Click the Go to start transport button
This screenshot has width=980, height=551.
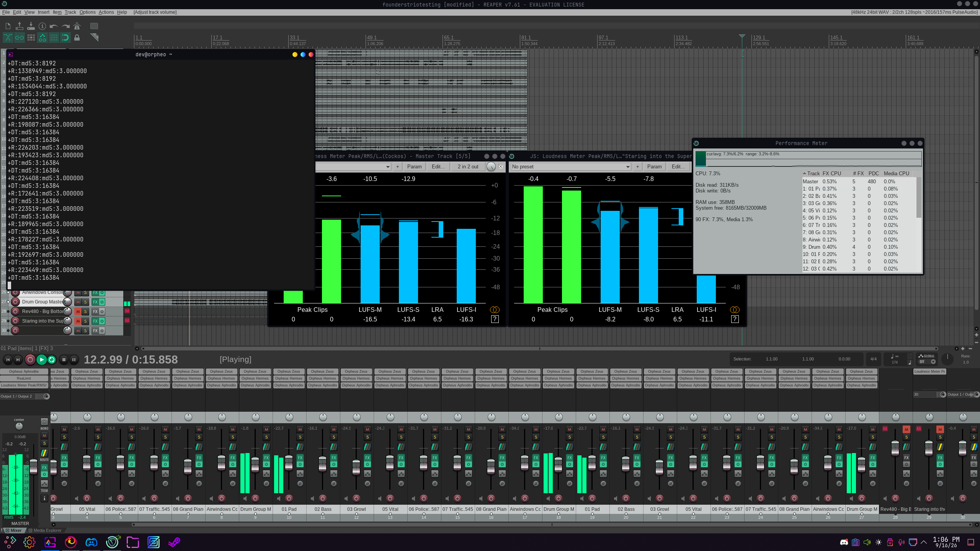click(8, 360)
